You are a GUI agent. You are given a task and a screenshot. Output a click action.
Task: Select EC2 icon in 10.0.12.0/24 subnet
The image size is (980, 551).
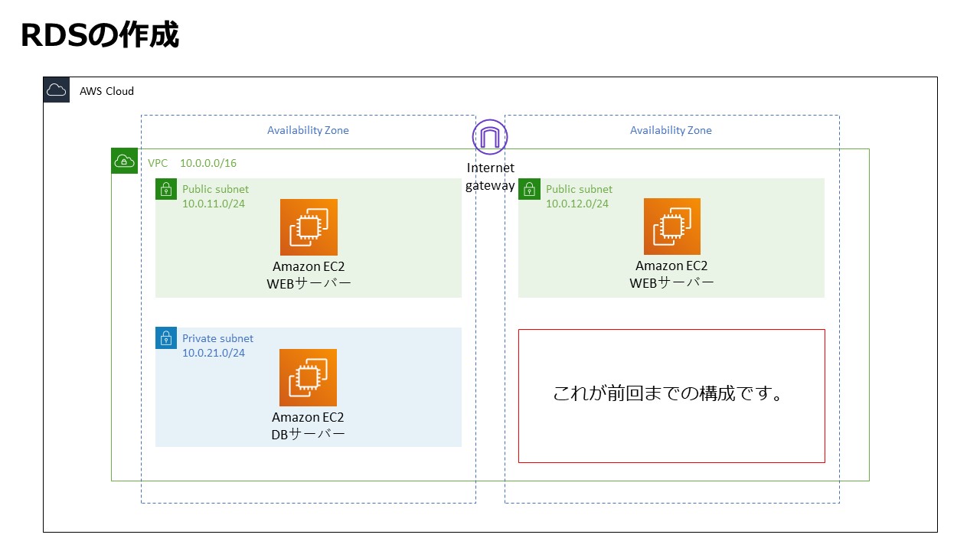coord(672,227)
